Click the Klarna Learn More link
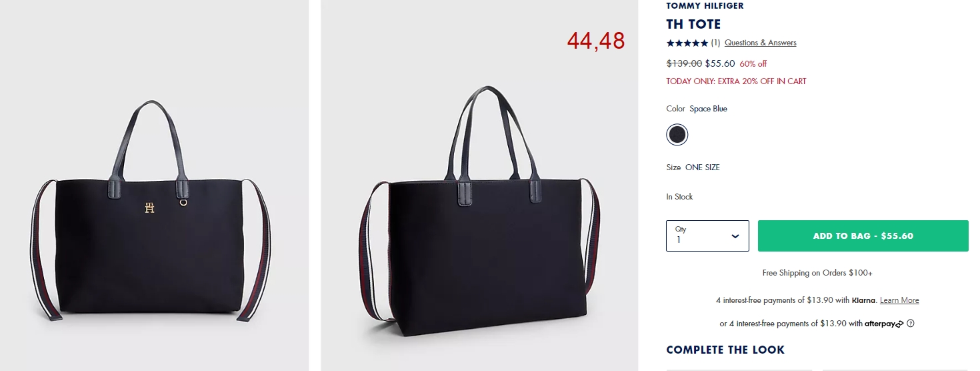980x371 pixels. 899,300
